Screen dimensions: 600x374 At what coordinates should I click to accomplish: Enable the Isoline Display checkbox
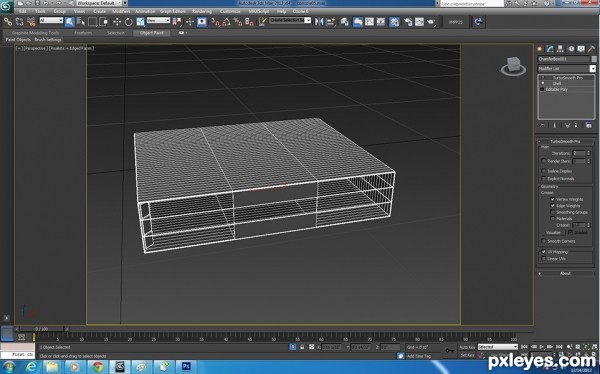pyautogui.click(x=543, y=171)
